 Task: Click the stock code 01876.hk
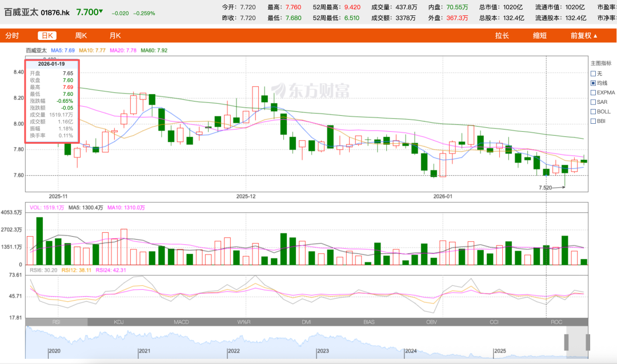click(x=55, y=13)
